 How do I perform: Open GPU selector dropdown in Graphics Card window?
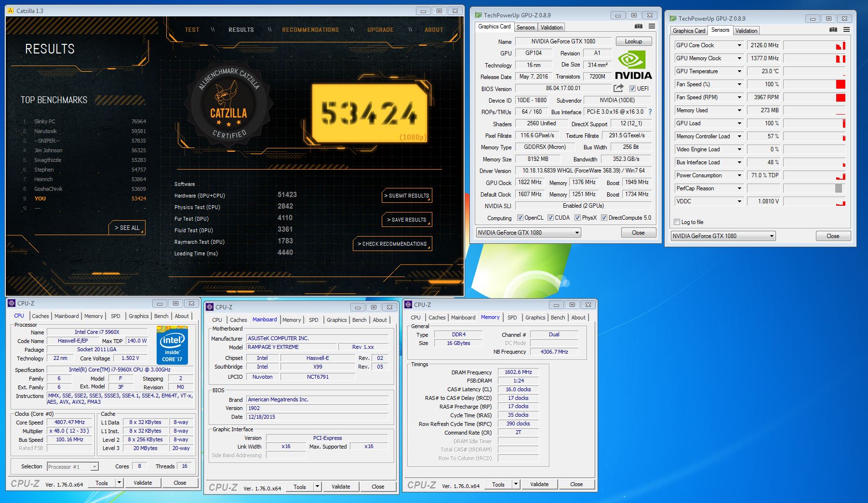(x=528, y=233)
